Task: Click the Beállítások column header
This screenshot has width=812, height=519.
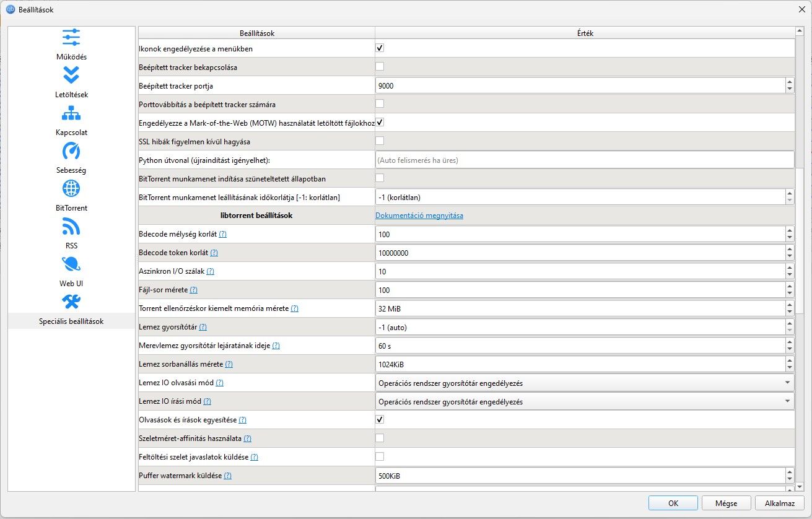Action: pyautogui.click(x=256, y=33)
